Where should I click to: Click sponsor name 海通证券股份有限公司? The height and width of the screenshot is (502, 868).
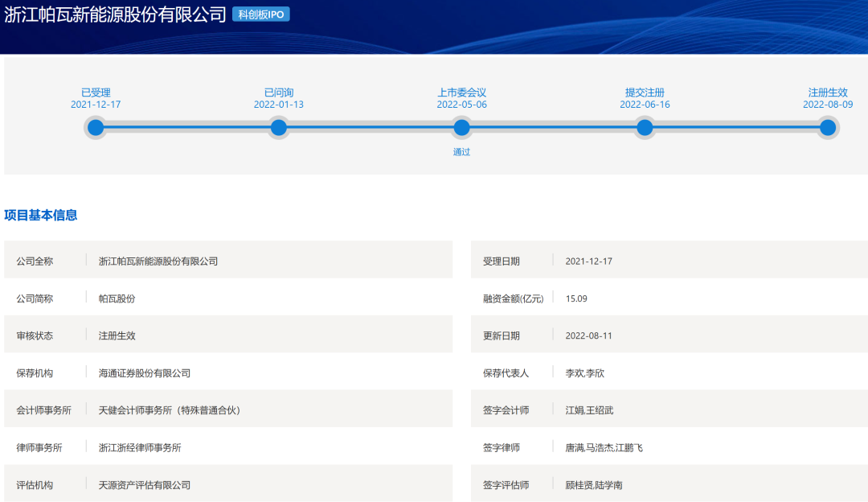[145, 373]
